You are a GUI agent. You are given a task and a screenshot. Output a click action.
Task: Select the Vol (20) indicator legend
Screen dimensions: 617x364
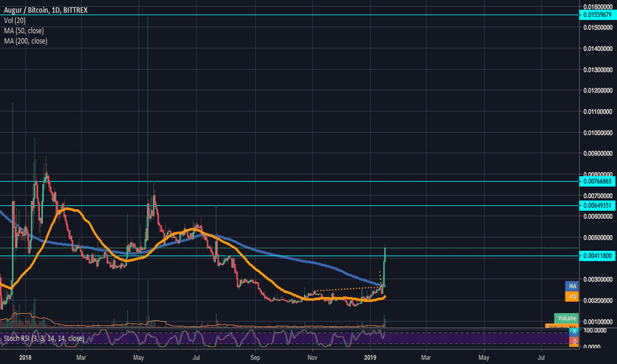15,21
